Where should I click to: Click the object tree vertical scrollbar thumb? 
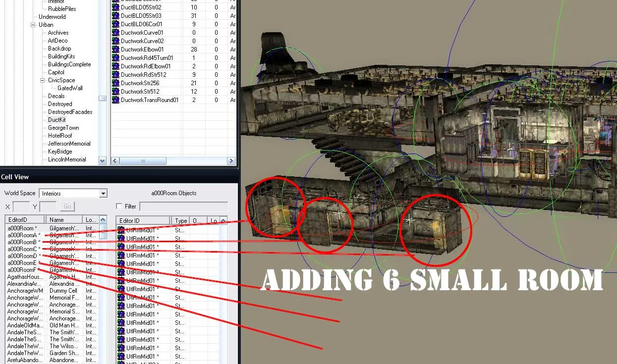point(103,98)
